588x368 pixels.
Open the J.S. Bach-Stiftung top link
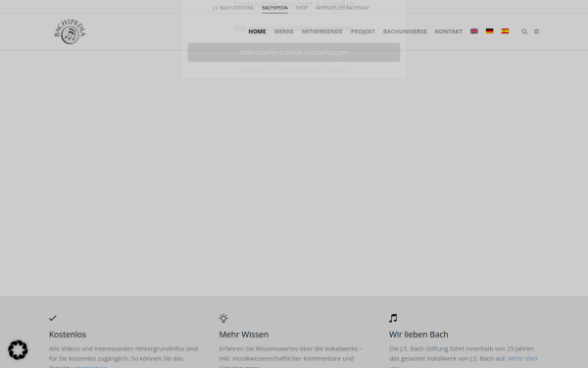tap(233, 8)
